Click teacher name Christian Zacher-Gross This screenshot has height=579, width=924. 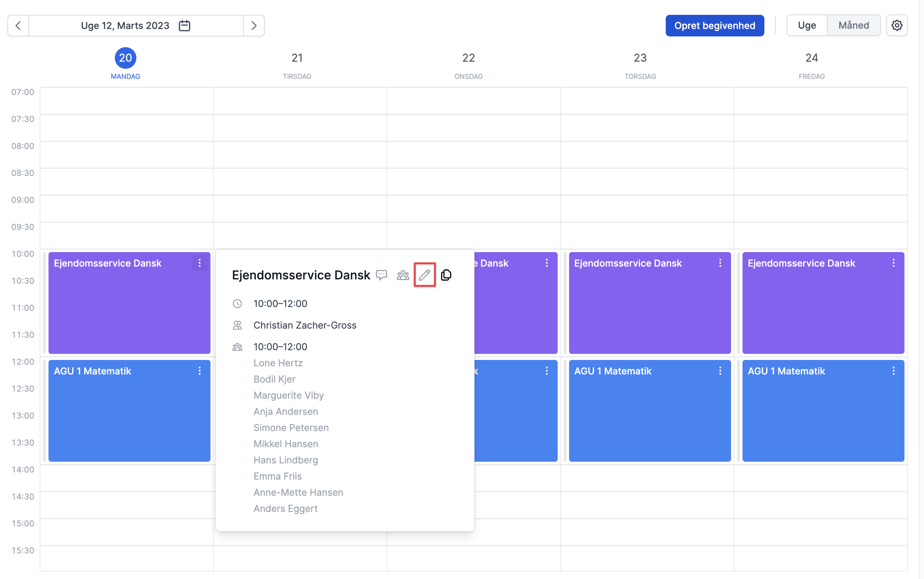(305, 325)
